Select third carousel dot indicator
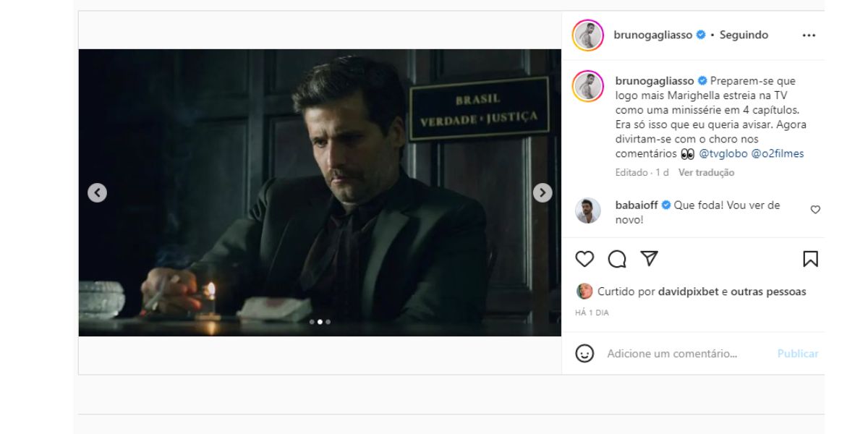Screen dimensions: 868x434 328,322
